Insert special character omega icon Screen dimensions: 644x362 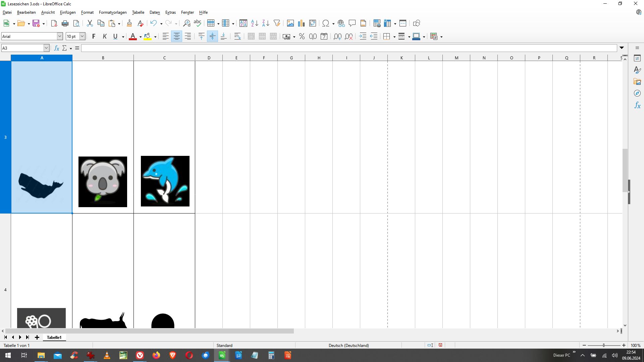coord(325,23)
